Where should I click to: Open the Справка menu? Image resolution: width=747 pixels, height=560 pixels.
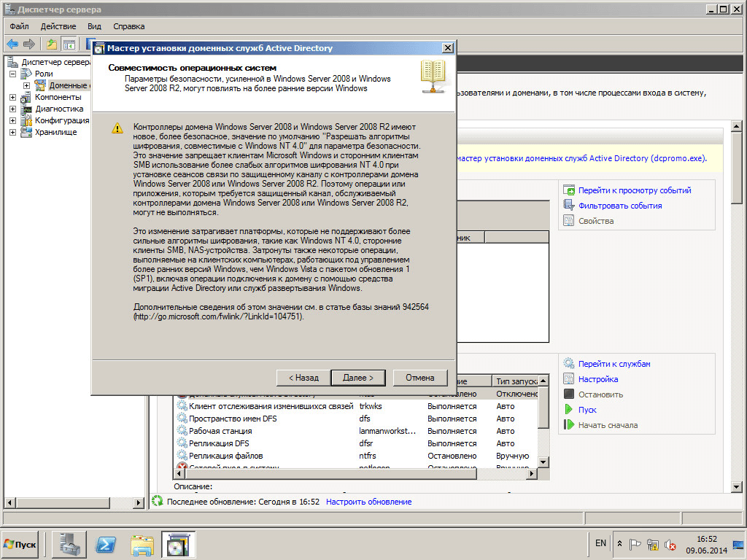pyautogui.click(x=129, y=26)
